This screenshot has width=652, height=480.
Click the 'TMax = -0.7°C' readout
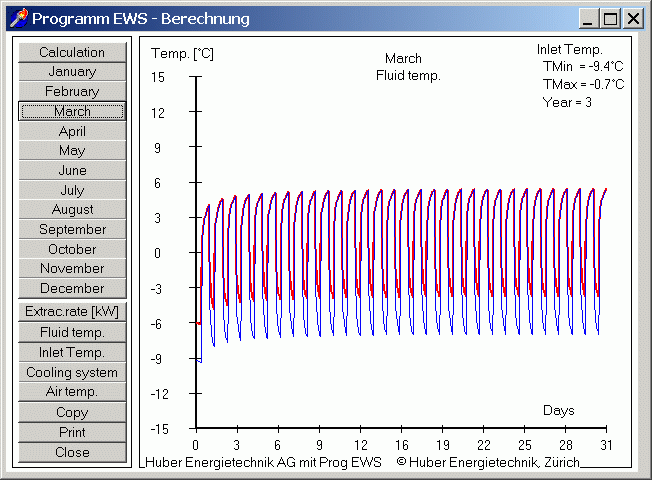click(583, 84)
